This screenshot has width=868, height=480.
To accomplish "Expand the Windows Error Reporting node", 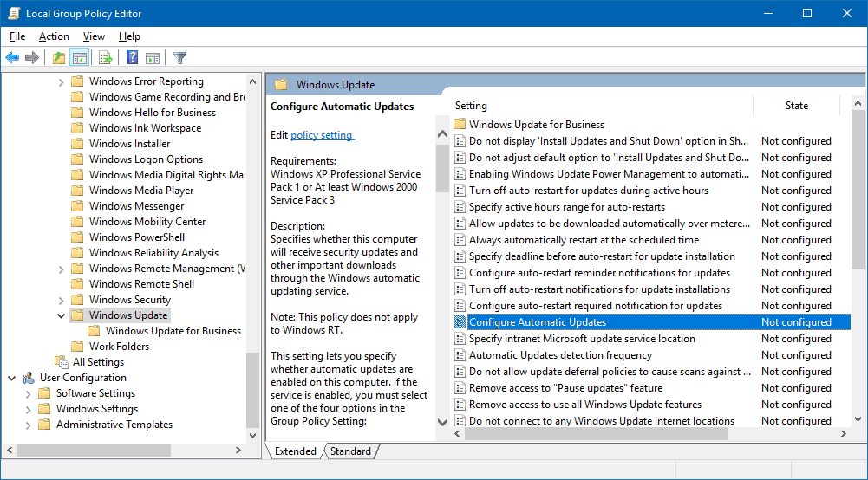I will [x=62, y=81].
